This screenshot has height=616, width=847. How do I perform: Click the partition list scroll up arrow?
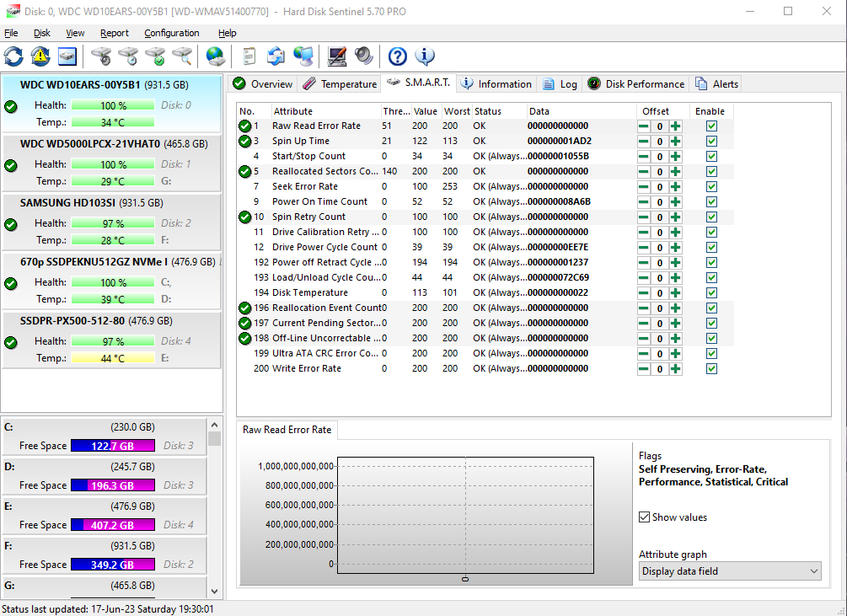click(214, 425)
